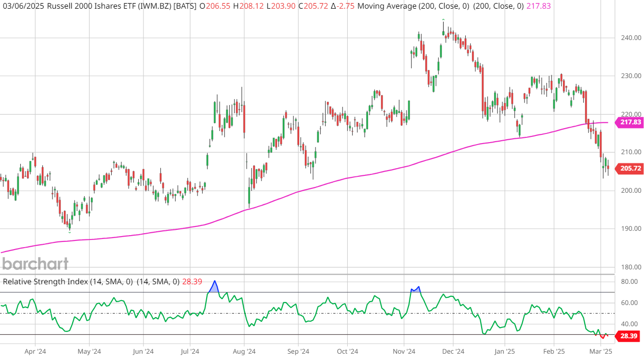This screenshot has width=644, height=358.
Task: Click the Sep '24 date axis label
Action: (298, 352)
